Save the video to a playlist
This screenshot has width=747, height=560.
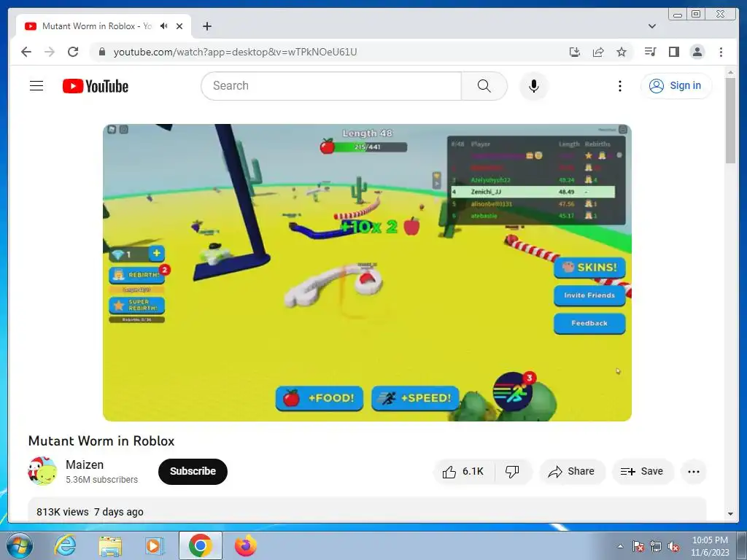pos(642,472)
